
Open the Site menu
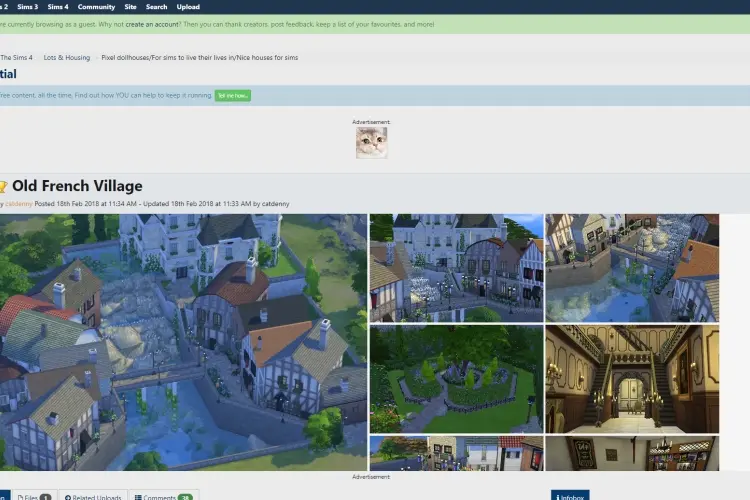coord(130,7)
